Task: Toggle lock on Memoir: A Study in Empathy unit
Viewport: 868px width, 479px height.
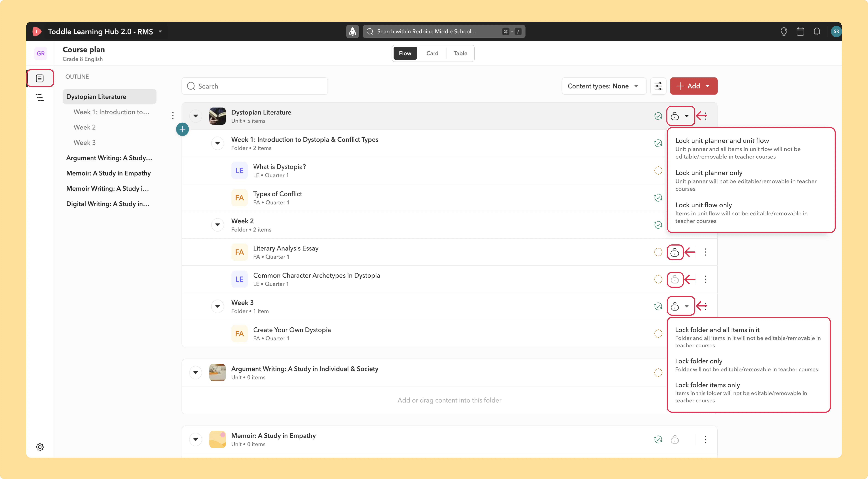Action: [675, 439]
